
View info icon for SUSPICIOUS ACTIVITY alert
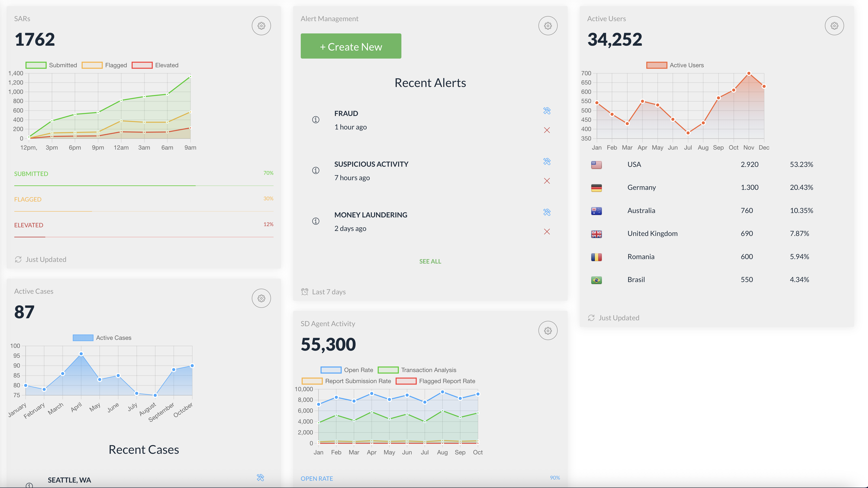tap(315, 171)
